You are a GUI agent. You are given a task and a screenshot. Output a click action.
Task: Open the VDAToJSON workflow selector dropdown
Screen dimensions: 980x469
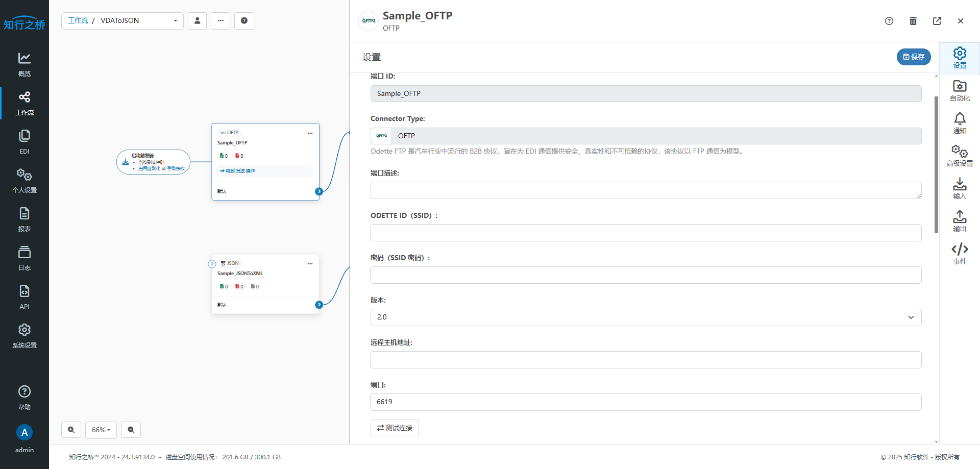(122, 21)
